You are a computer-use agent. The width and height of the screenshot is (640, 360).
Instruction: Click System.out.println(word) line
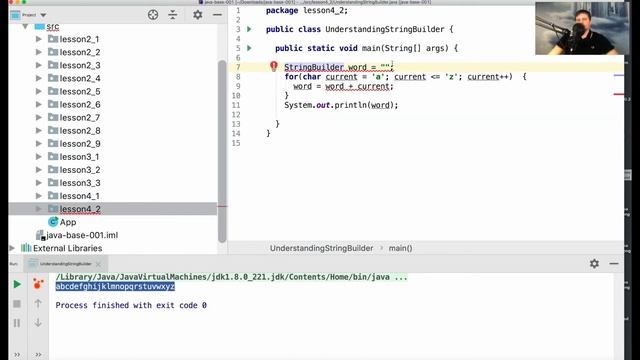341,105
